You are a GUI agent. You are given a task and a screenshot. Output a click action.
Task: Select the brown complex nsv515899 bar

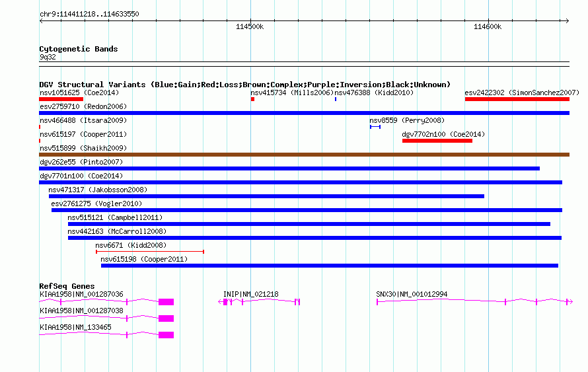coord(304,155)
